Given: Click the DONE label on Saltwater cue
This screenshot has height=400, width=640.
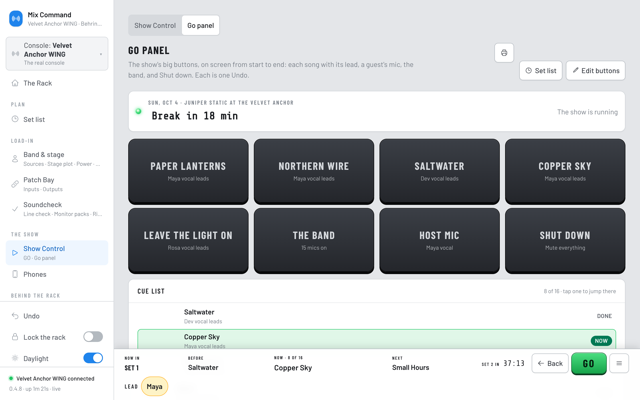Looking at the screenshot, I should (604, 316).
